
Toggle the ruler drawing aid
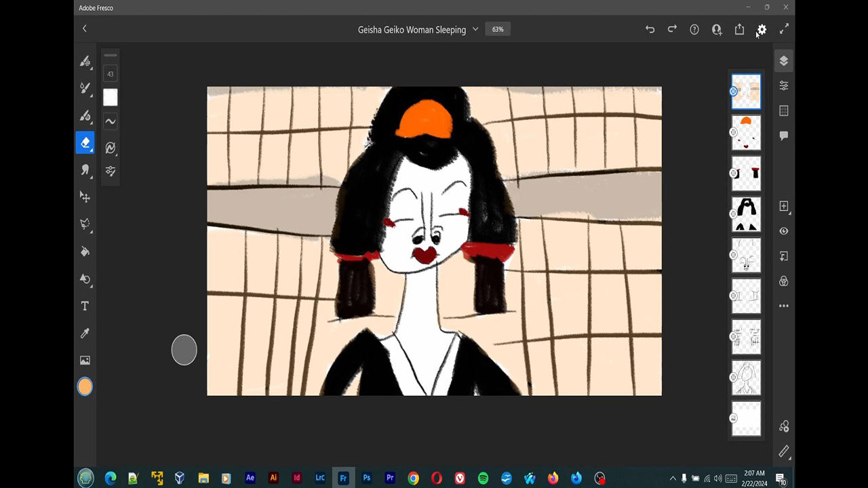click(784, 451)
